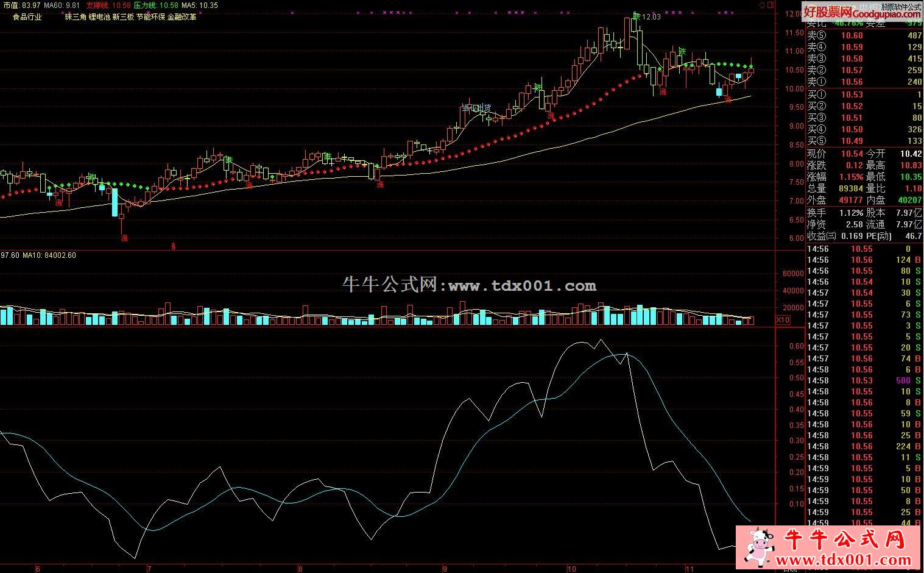Click the square panel icon at chart top-right
Screen dimensions: 924x573
[772, 5]
